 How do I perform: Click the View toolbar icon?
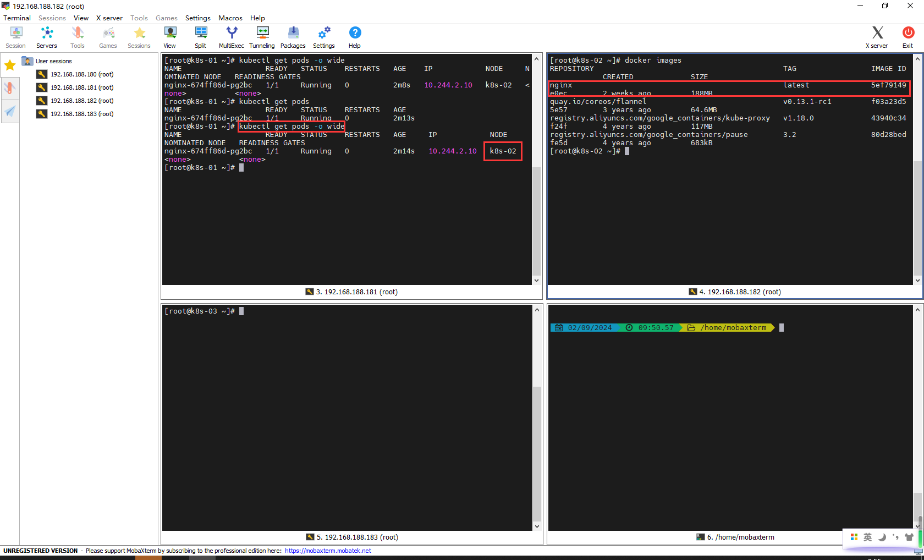coord(170,37)
